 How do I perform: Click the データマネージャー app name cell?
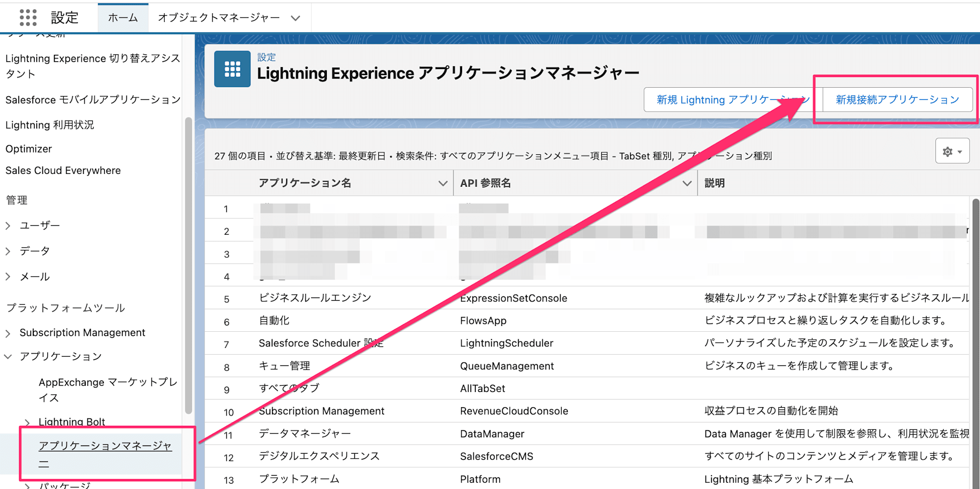coord(305,434)
